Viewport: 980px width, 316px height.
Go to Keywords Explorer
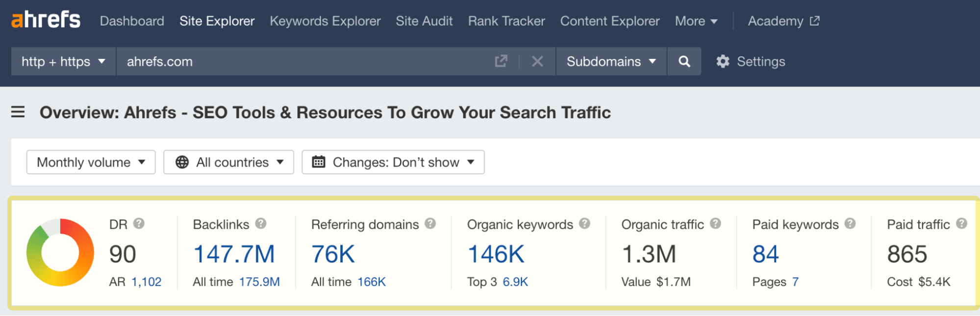coord(325,21)
